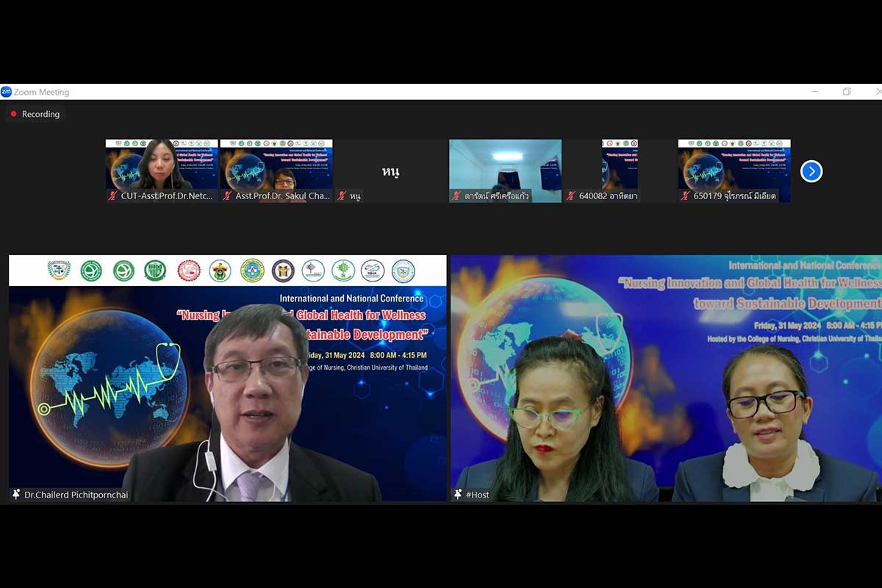The image size is (882, 588).
Task: Select 640082 อาทิตยา participant thumbnail
Action: point(620,165)
